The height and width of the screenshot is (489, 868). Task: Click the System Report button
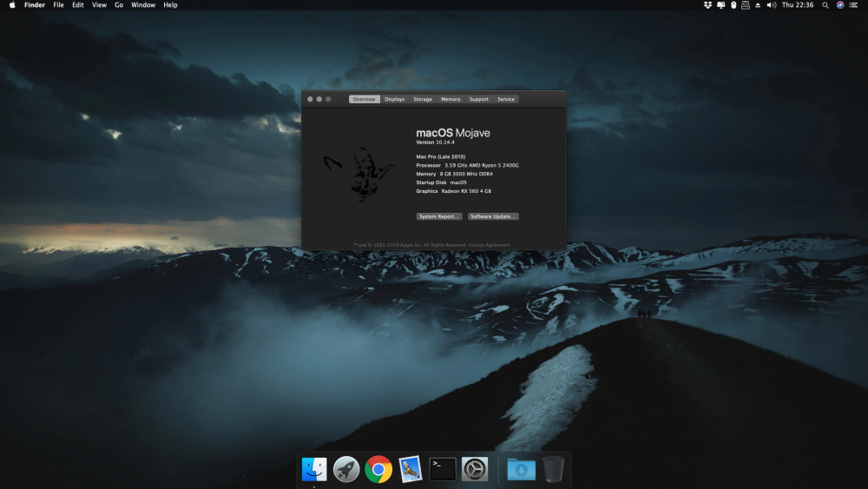click(439, 216)
